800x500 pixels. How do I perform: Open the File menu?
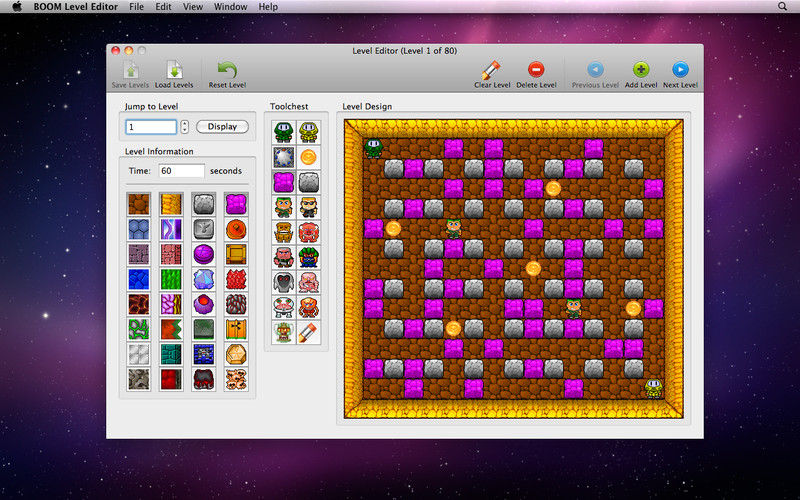pos(136,7)
